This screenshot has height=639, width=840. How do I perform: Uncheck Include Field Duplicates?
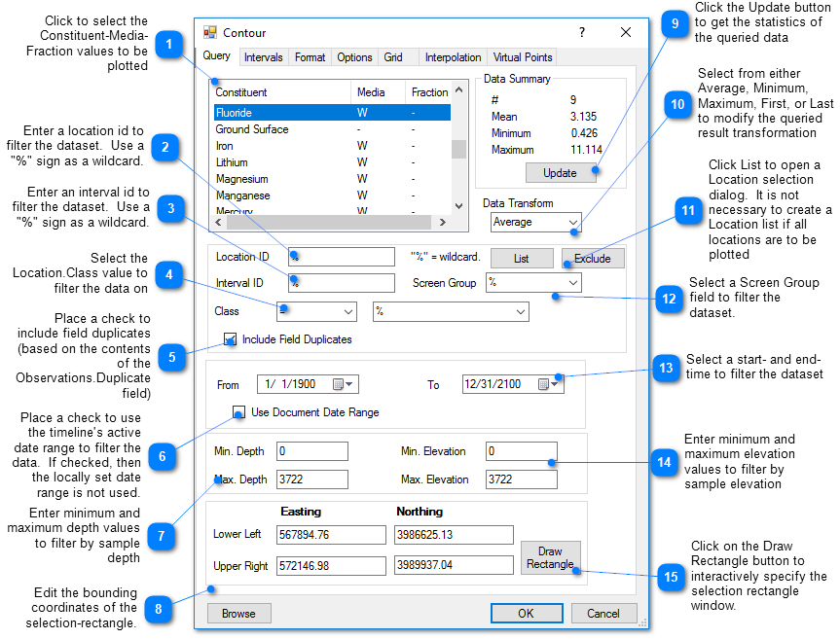pyautogui.click(x=230, y=338)
